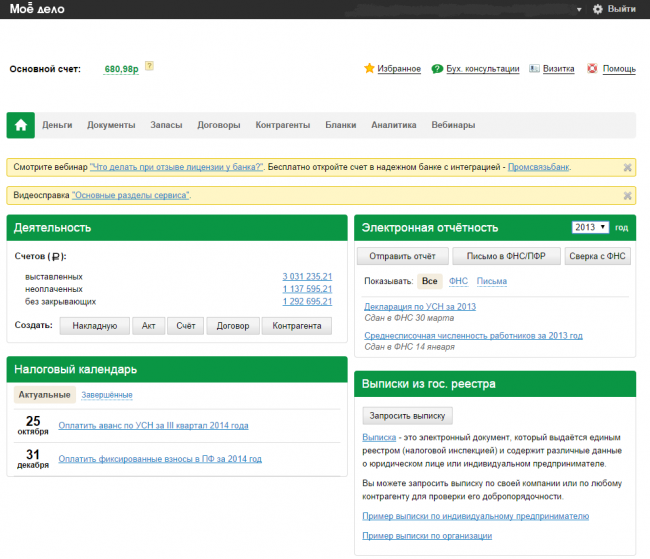Open the account dropdown arrow in header
This screenshot has height=559, width=650.
(579, 10)
